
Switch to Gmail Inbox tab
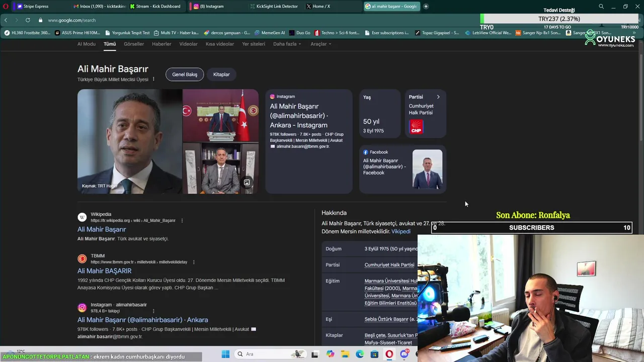(x=99, y=7)
